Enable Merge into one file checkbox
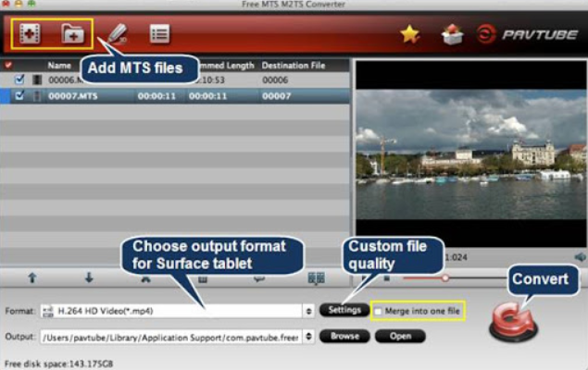The image size is (588, 370). click(379, 311)
